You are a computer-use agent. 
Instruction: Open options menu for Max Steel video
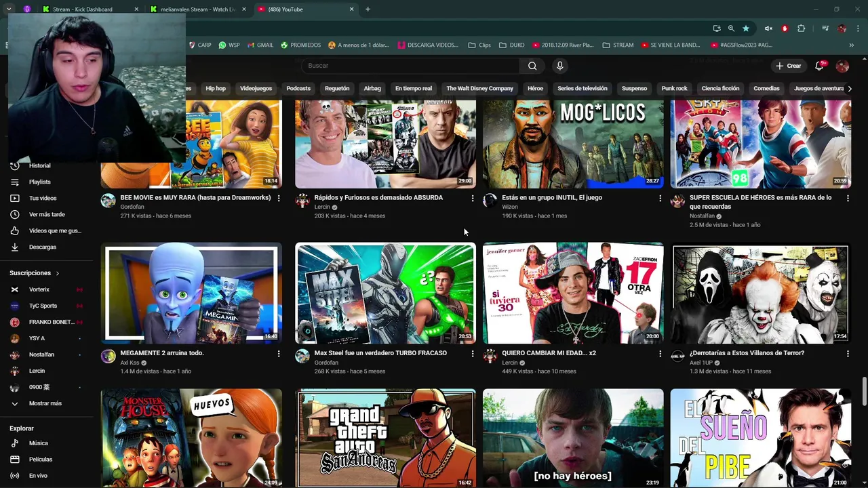(x=473, y=353)
